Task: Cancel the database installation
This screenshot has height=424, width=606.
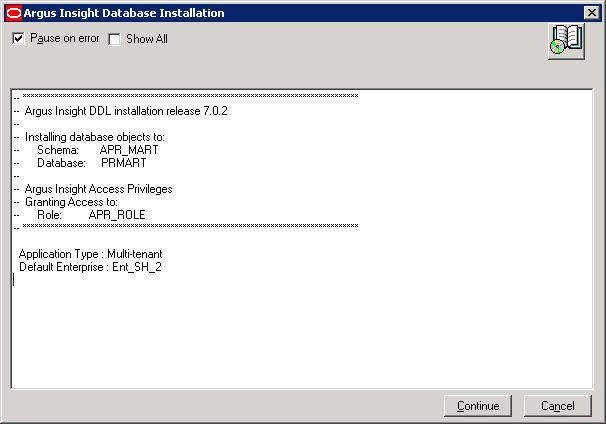Action: coord(557,406)
